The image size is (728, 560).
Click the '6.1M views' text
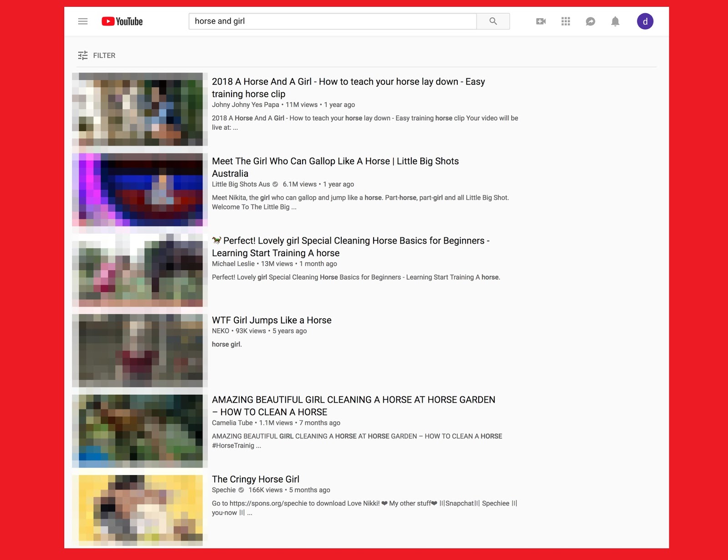pos(300,184)
